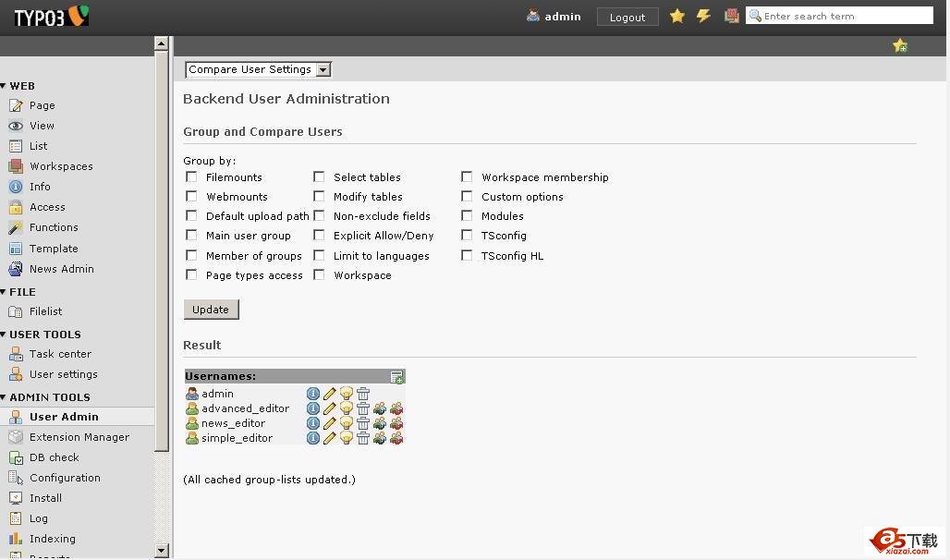The width and height of the screenshot is (950, 560).
Task: Open info for news_editor
Action: click(x=312, y=423)
